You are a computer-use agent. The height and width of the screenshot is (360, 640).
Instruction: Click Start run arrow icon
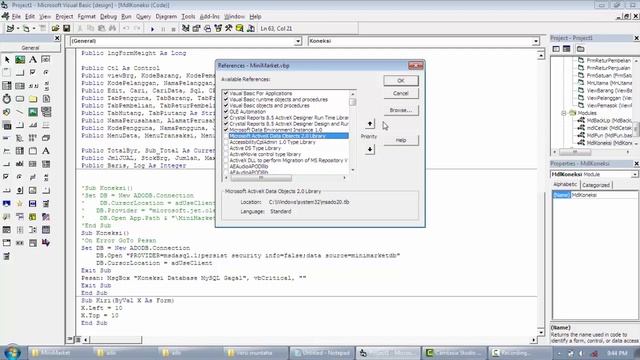(x=152, y=29)
